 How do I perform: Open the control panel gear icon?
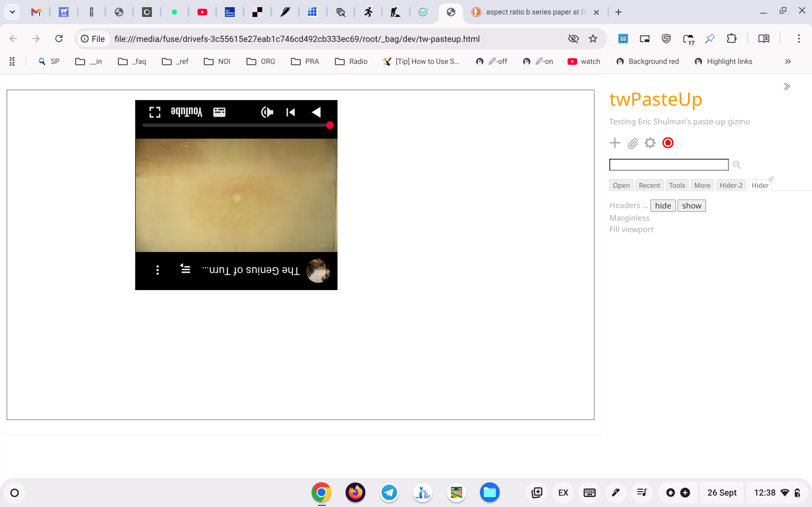coord(650,143)
